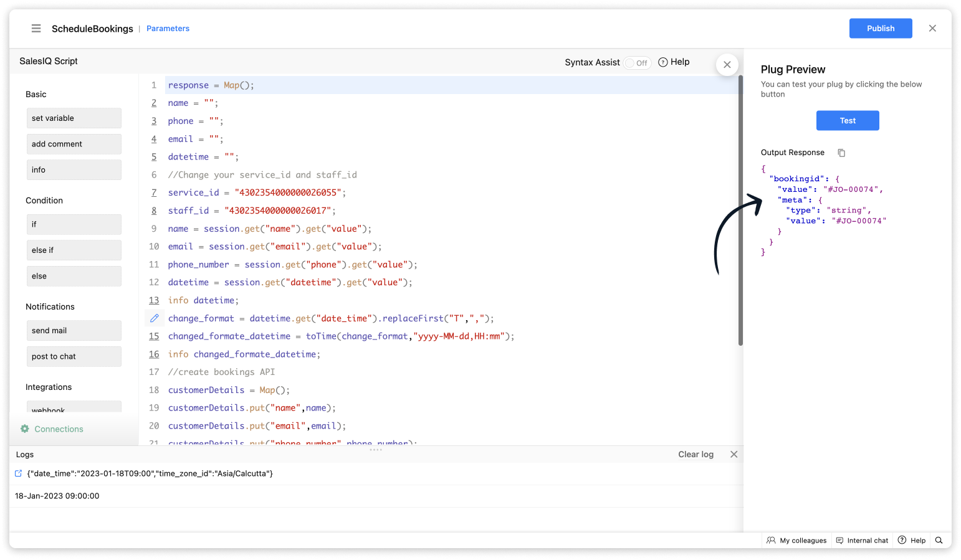Open the Parameters tab

click(x=168, y=29)
